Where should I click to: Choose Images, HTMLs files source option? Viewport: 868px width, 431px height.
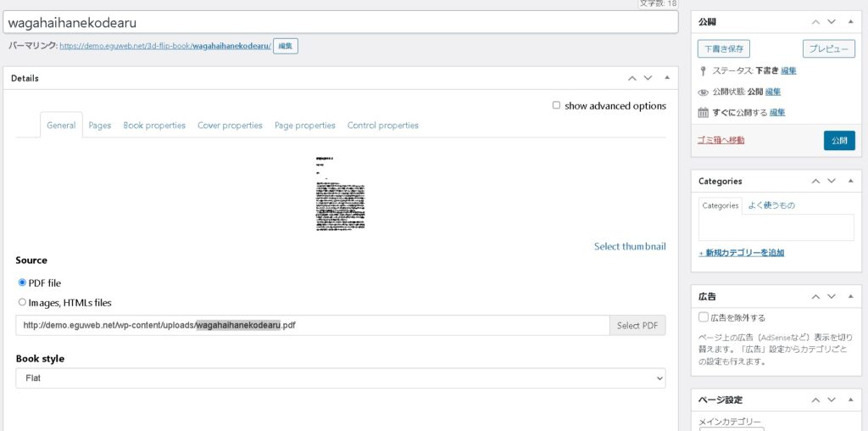click(22, 302)
